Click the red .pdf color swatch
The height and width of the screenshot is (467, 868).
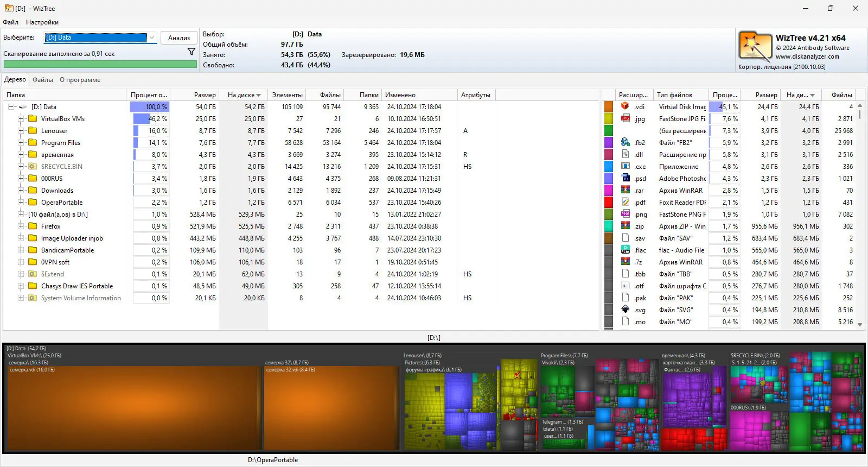[609, 202]
